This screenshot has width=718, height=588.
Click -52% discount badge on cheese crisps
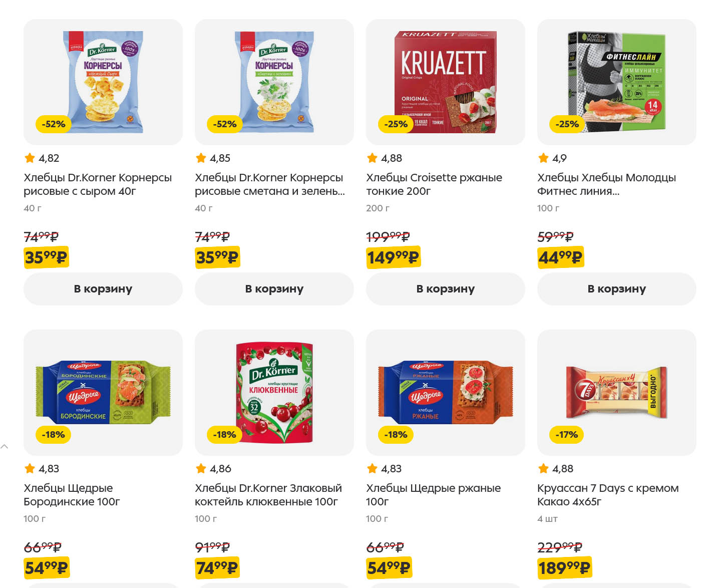53,124
